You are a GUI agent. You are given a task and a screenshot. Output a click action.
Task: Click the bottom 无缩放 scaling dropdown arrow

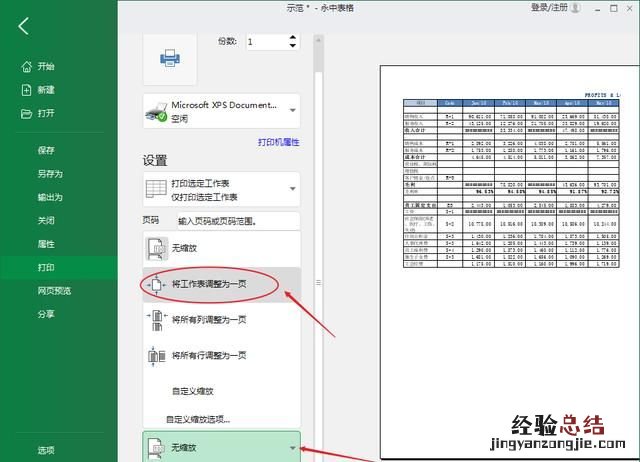[x=292, y=448]
